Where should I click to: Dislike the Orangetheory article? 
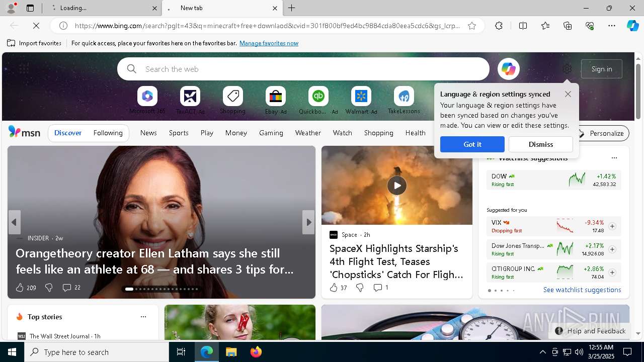tap(49, 288)
